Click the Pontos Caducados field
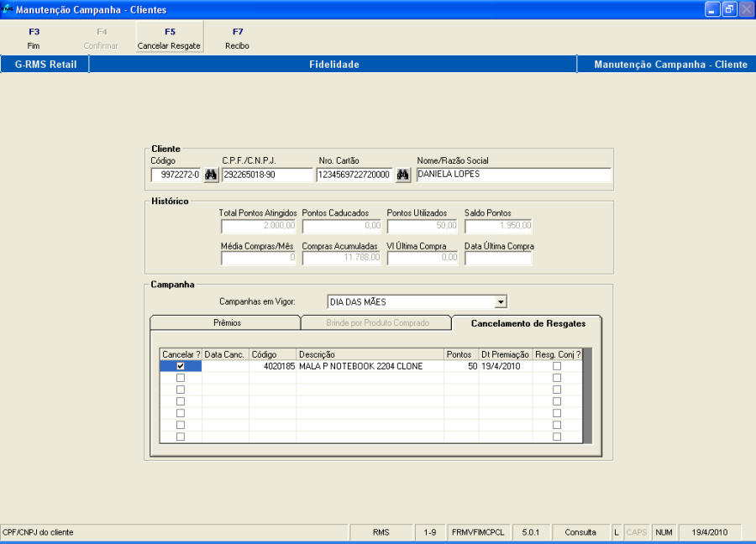Viewport: 756px width, 544px height. 342,226
